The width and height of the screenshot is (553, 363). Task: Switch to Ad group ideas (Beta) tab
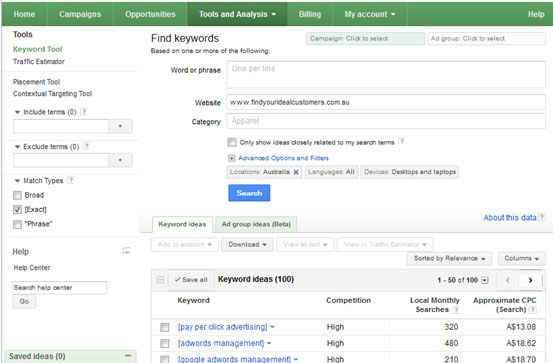256,224
